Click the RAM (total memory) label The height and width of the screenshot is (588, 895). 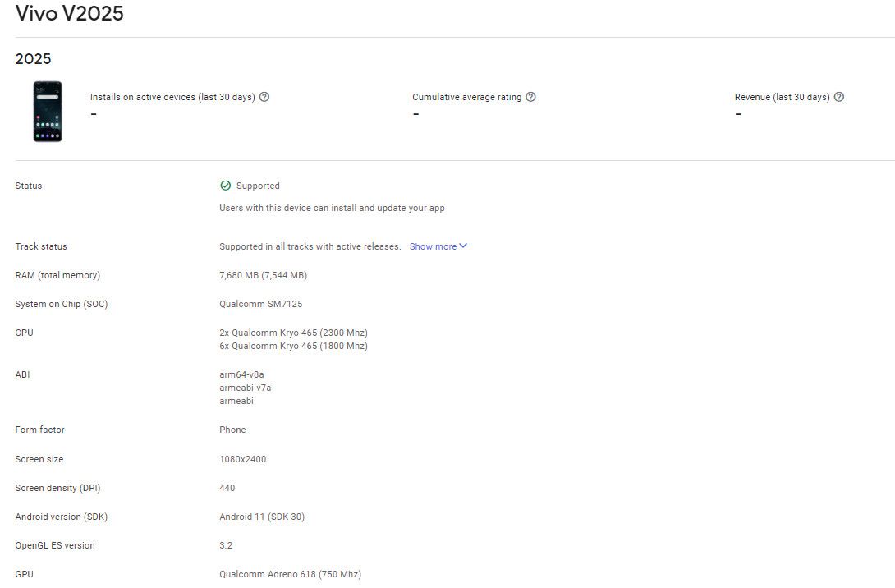coord(57,275)
